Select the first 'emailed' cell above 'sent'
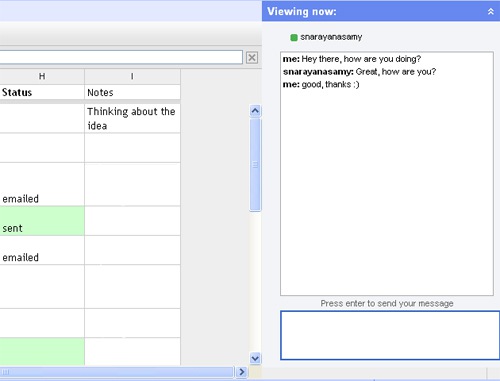The width and height of the screenshot is (500, 381). coord(42,184)
